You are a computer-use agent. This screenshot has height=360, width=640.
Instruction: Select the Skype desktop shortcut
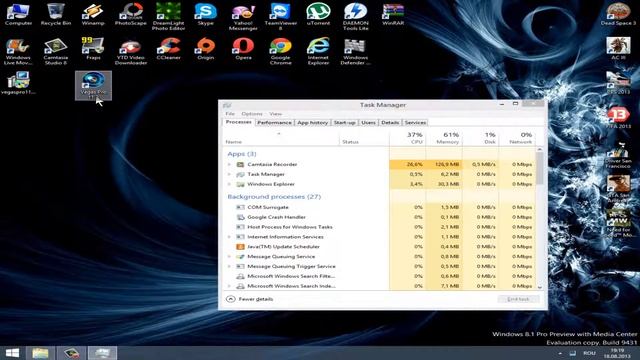[206, 14]
